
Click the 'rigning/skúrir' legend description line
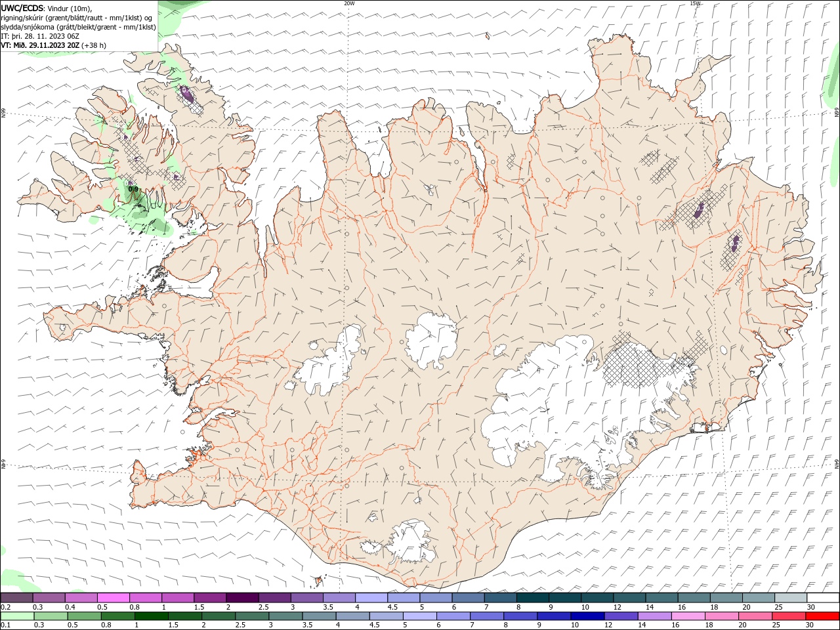click(x=77, y=18)
